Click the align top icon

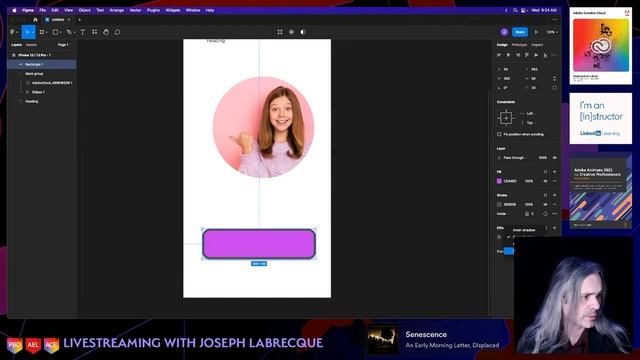527,55
